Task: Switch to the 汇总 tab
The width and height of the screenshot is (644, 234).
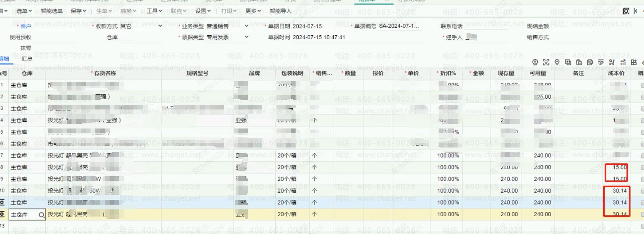Action: [x=27, y=59]
